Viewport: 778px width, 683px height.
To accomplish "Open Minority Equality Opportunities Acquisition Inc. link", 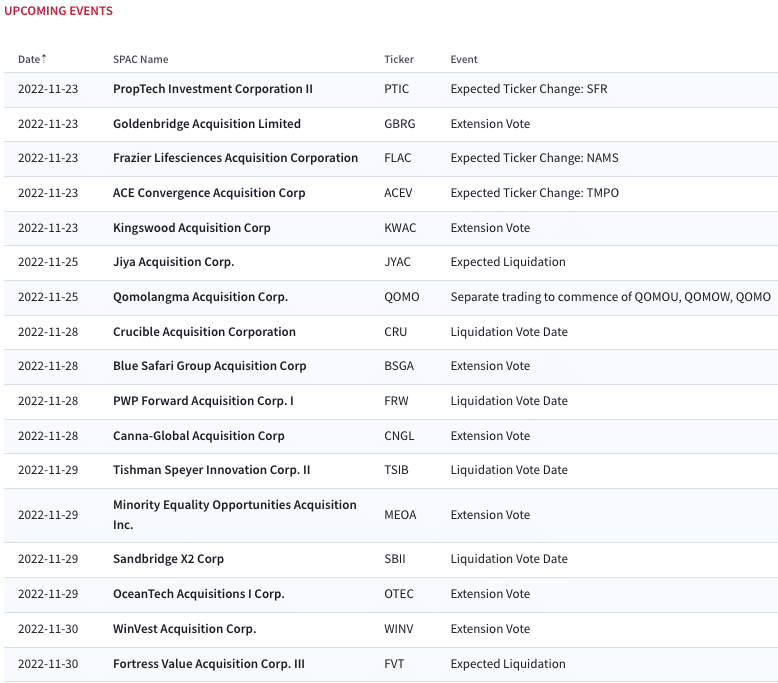I will click(x=235, y=515).
